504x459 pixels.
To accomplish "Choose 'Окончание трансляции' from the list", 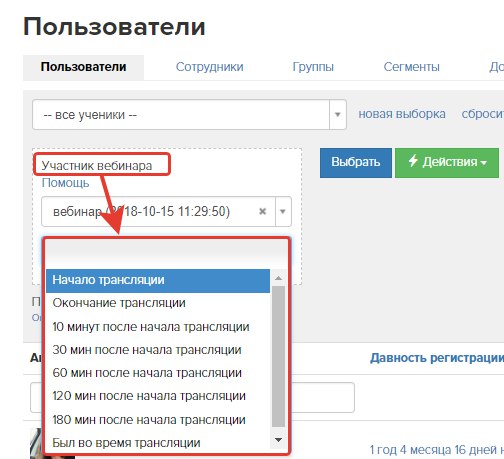I will pos(158,303).
